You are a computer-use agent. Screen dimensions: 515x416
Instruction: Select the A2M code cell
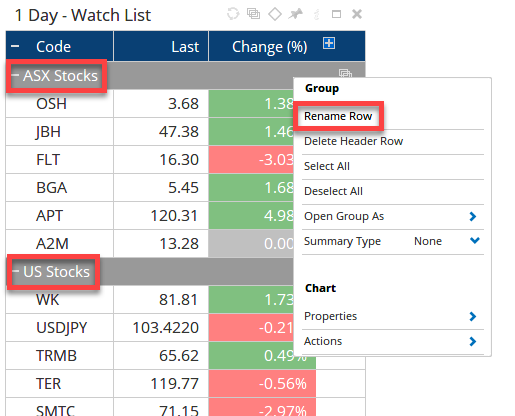coord(60,243)
